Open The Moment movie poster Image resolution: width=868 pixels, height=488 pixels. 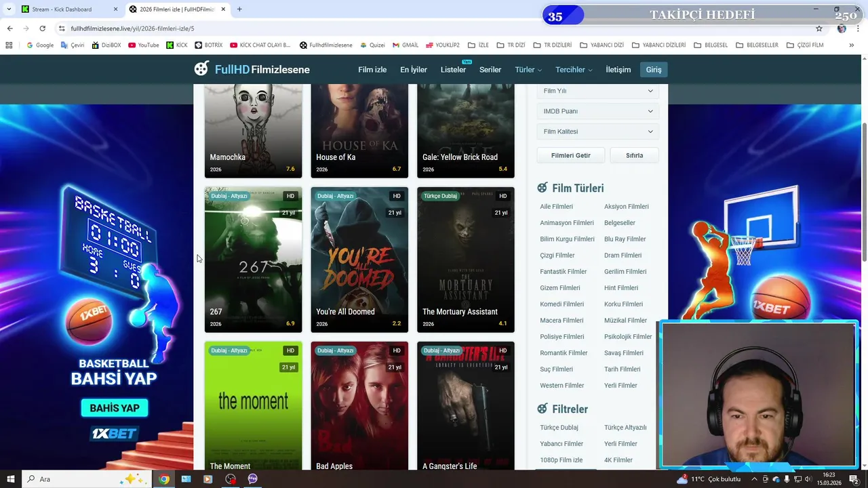point(253,405)
